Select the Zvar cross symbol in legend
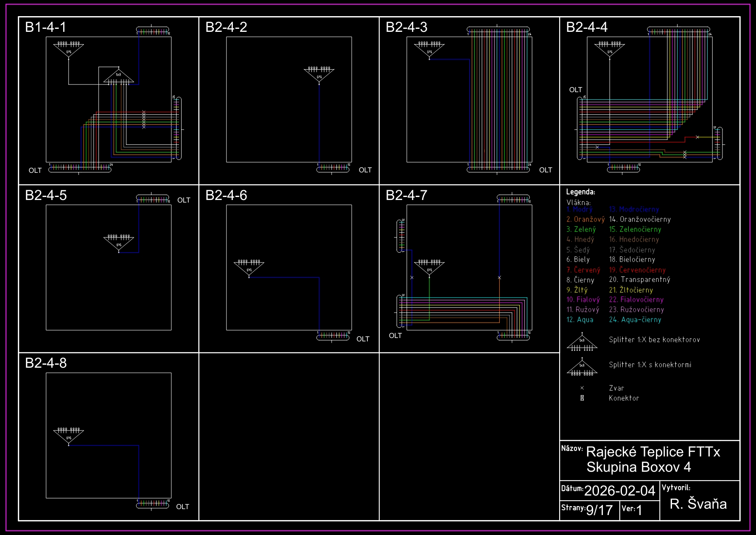The image size is (756, 535). click(x=582, y=388)
